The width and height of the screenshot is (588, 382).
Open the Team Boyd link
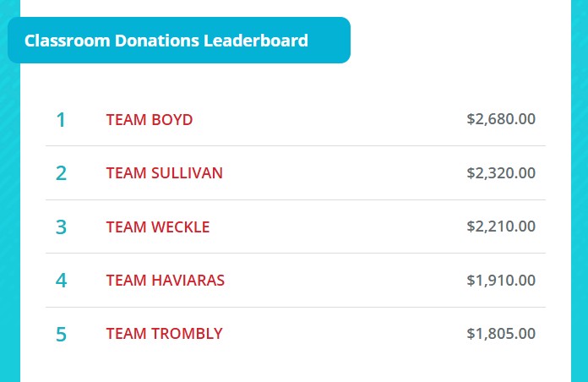tap(150, 120)
